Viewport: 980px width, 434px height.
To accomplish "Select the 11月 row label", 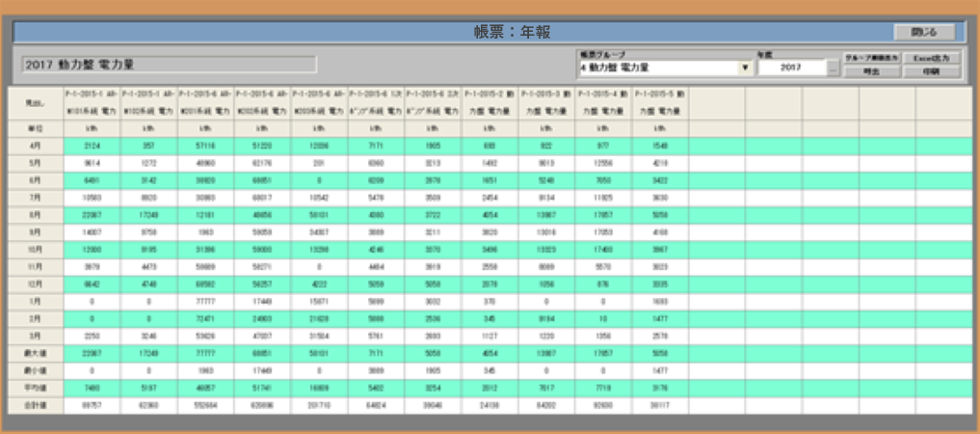I will tap(35, 268).
